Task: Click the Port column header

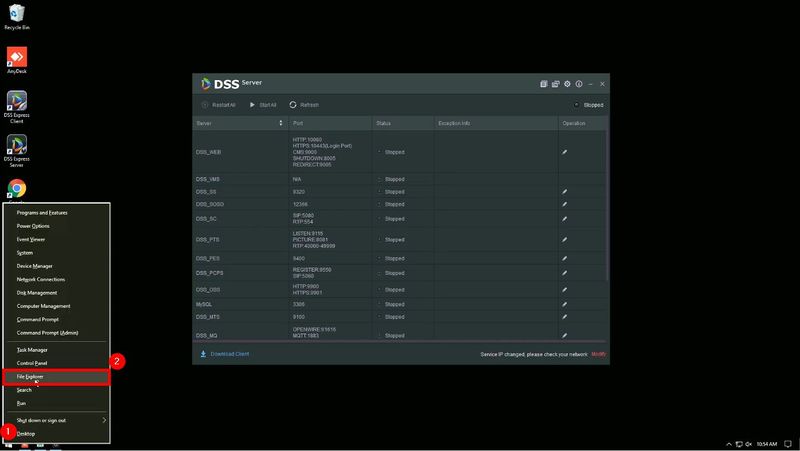Action: [330, 123]
